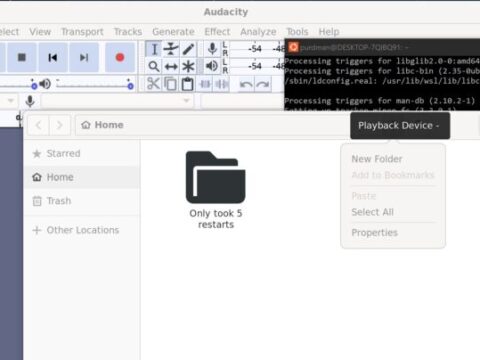
Task: Start recording with the red Record button
Action: click(120, 57)
